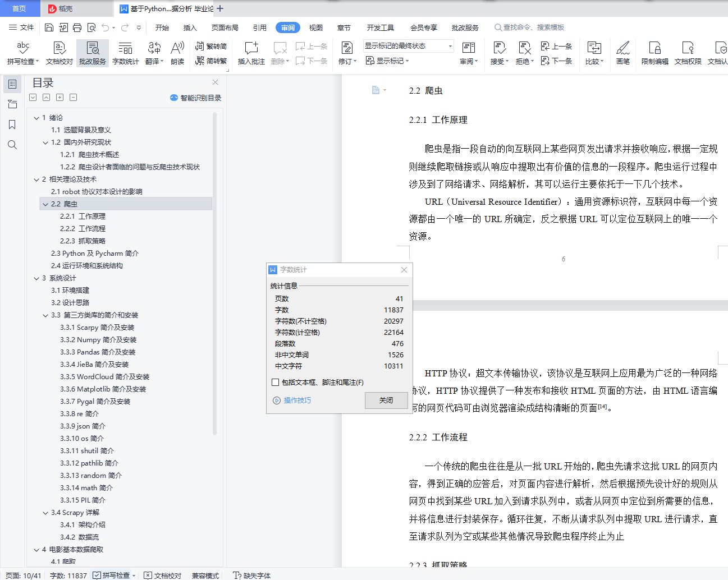This screenshot has width=728, height=580.
Task: Jump to 2.3 Python 及 Pycharm 简介
Action: 95,254
